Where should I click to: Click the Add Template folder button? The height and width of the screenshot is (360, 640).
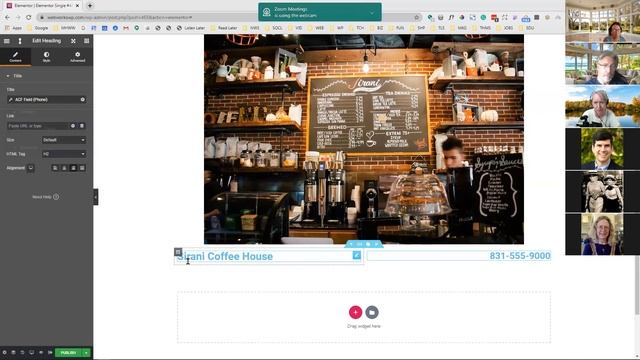(x=372, y=312)
